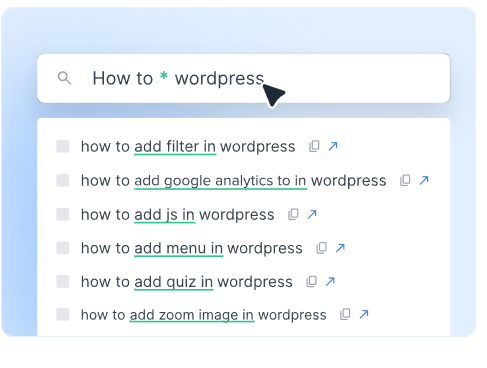Viewport: 487px width, 368px height.
Task: Mark the 'add quiz in wordpress' checkbox
Action: (x=63, y=282)
